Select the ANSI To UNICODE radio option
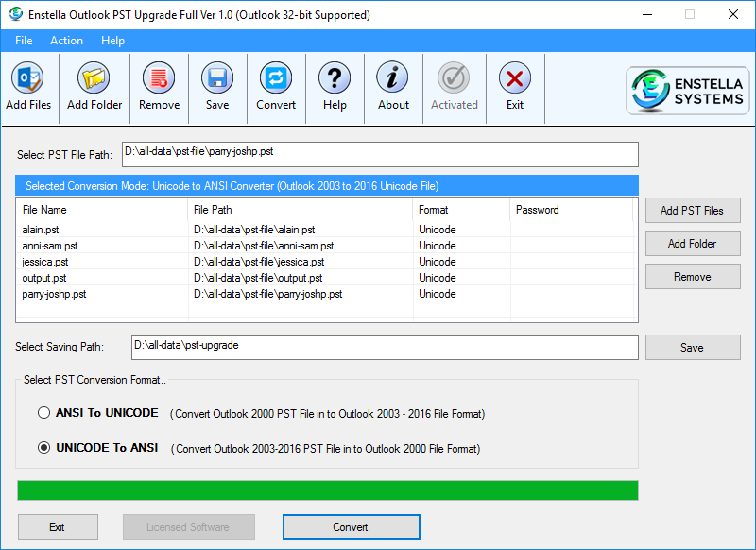Viewport: 756px width, 550px height. 44,413
